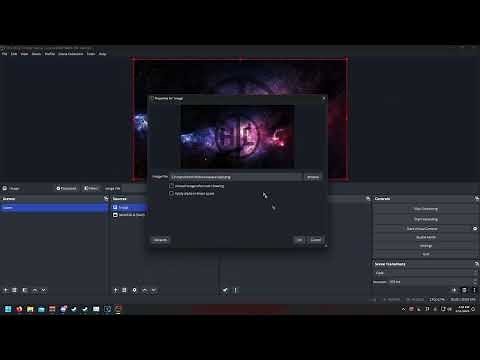The width and height of the screenshot is (480, 360).
Task: Pop out the Scene Transitions dock
Action: (x=477, y=264)
